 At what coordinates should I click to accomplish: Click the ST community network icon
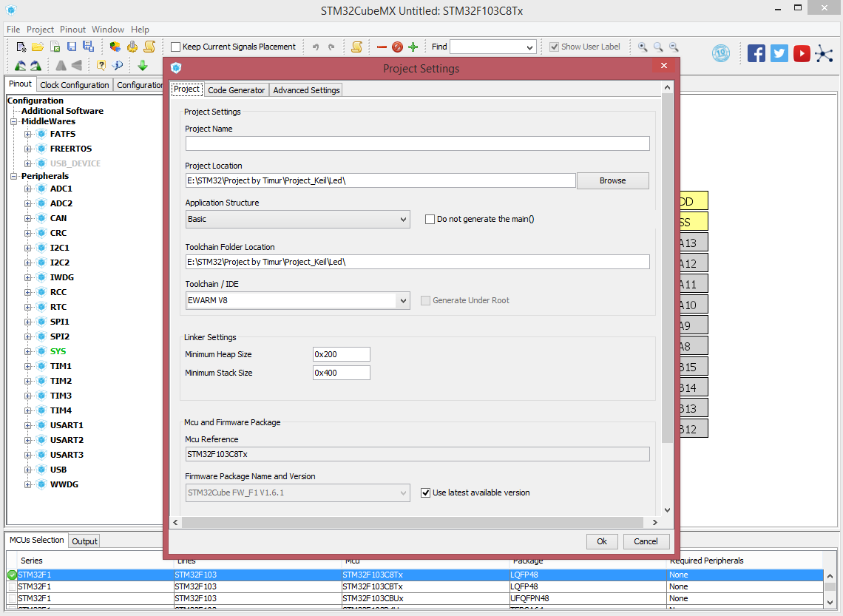click(824, 53)
